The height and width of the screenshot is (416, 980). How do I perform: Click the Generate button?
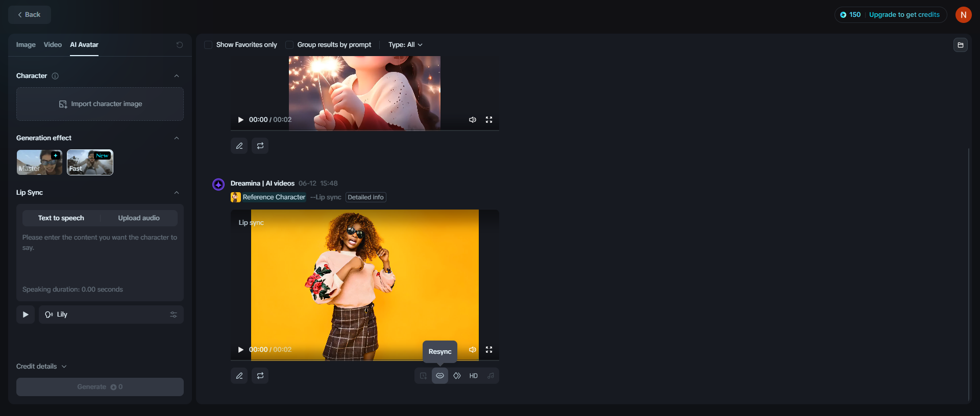tap(100, 387)
